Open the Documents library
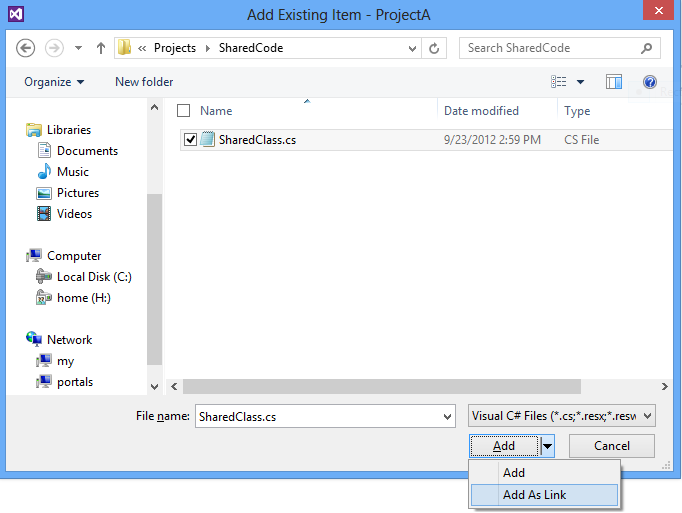Screen dimensions: 682x513 87,151
